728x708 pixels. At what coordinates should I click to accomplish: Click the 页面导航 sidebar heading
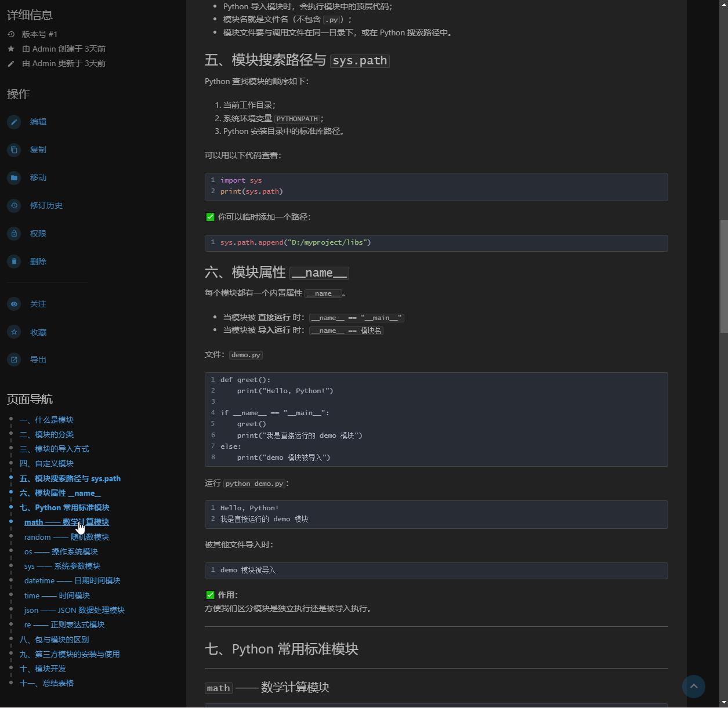pos(30,399)
